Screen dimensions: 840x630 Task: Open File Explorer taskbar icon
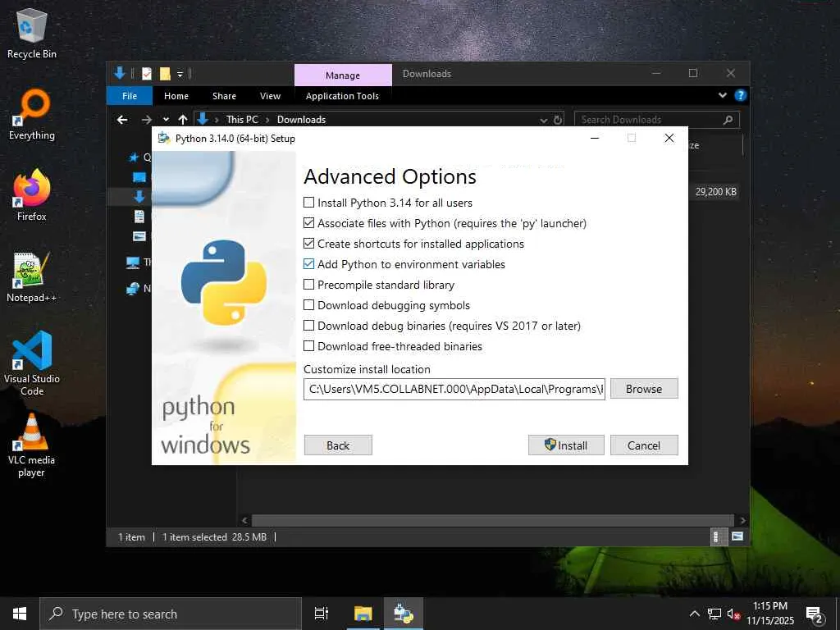(363, 614)
